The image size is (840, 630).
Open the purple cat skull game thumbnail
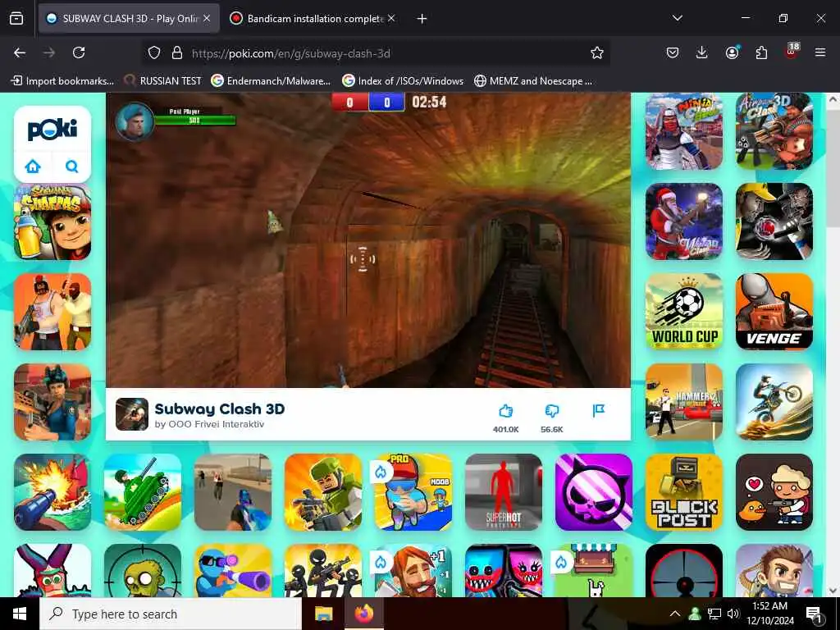(594, 492)
